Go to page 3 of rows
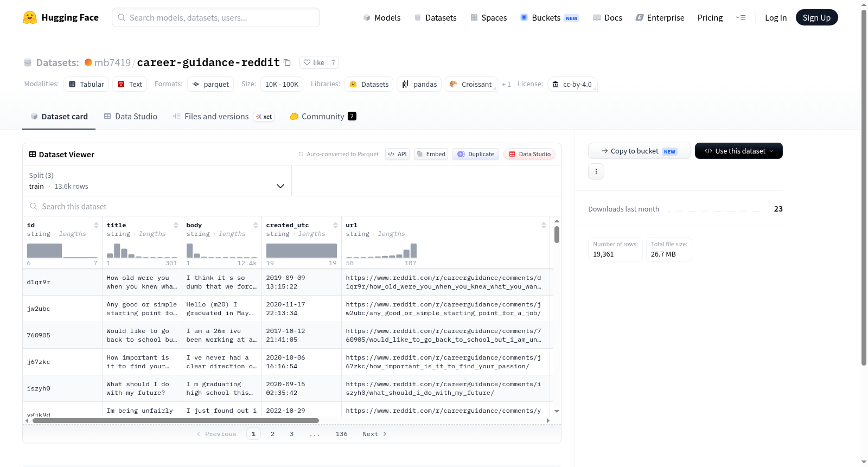868x467 pixels. click(292, 434)
